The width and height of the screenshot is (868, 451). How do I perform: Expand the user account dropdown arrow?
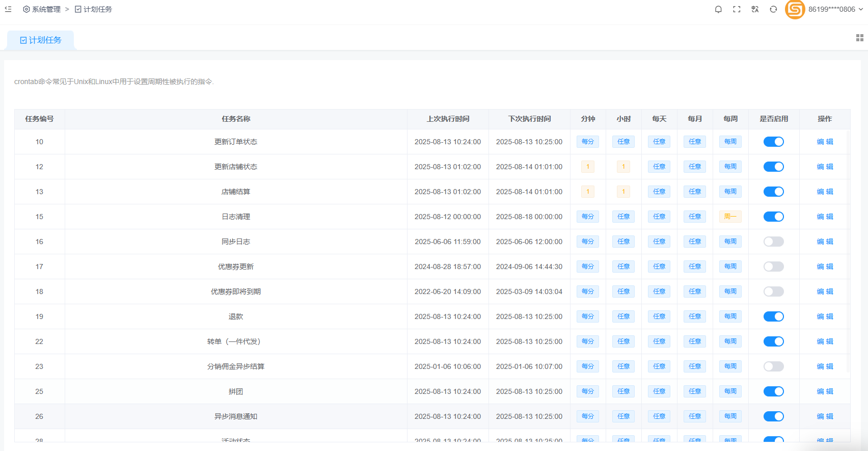click(861, 9)
